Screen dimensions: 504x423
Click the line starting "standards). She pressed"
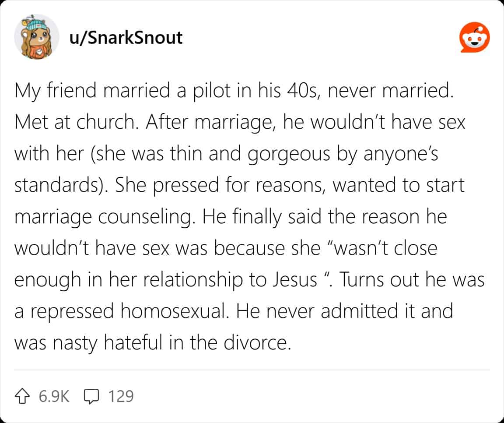pyautogui.click(x=239, y=186)
